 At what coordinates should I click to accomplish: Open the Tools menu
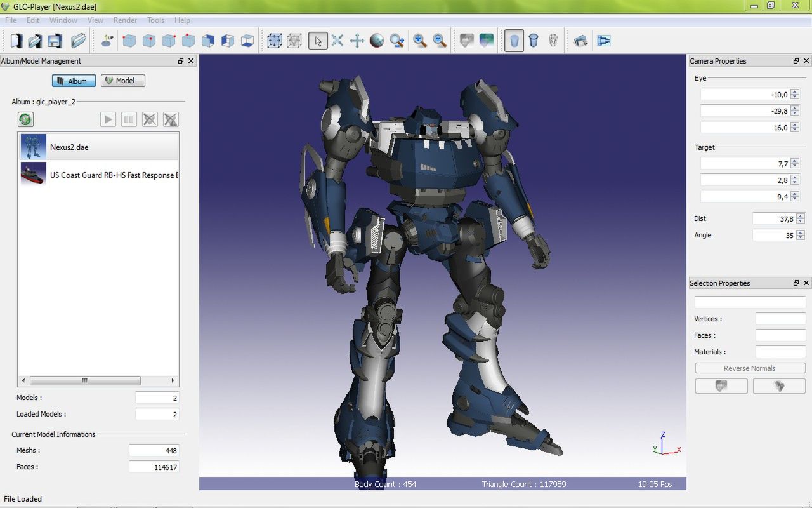click(x=155, y=20)
